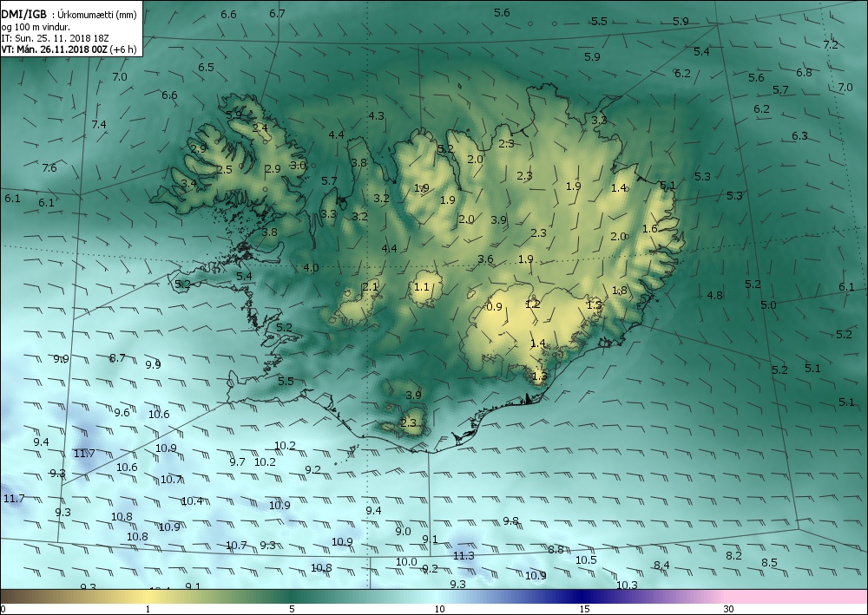The image size is (868, 615).
Task: Click the value '2.1' on the map
Action: (x=371, y=286)
